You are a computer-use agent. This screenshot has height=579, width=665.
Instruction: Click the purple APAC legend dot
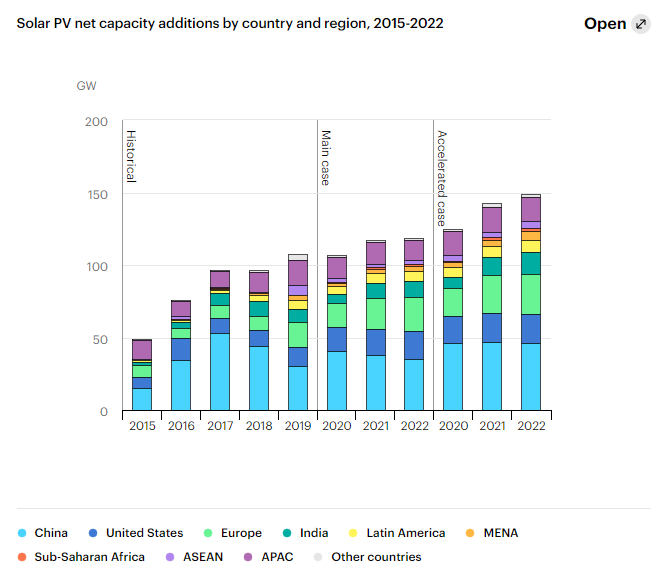pos(248,557)
